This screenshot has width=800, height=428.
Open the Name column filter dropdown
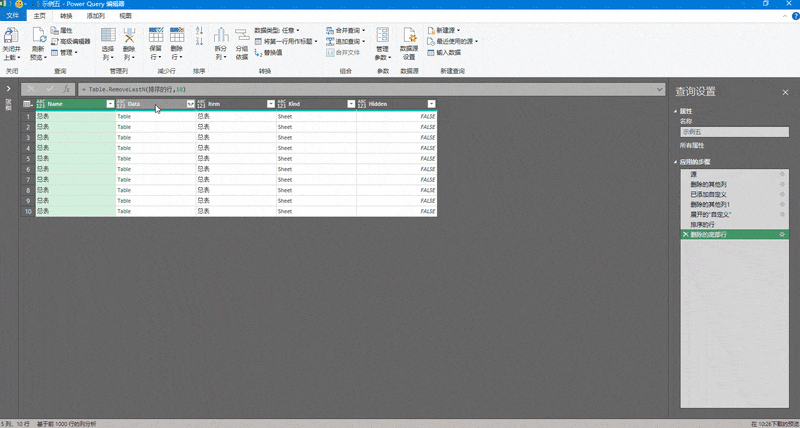[x=109, y=104]
